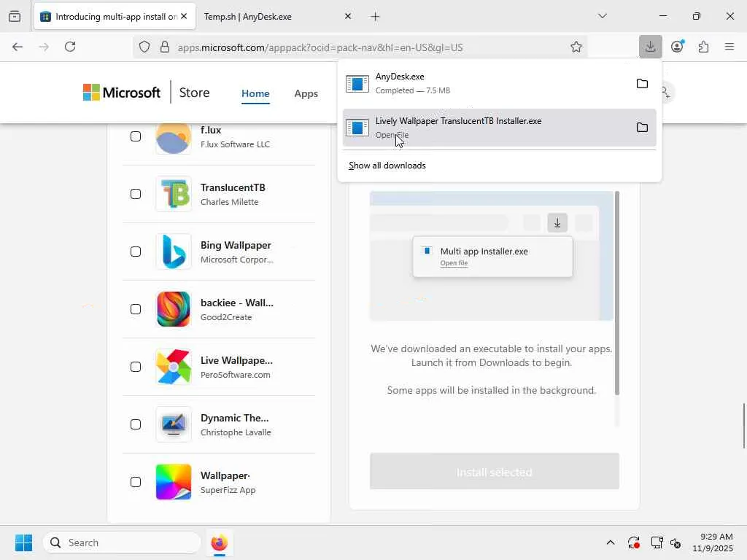This screenshot has width=747, height=560.
Task: Open the f.lux app icon
Action: coord(174,138)
